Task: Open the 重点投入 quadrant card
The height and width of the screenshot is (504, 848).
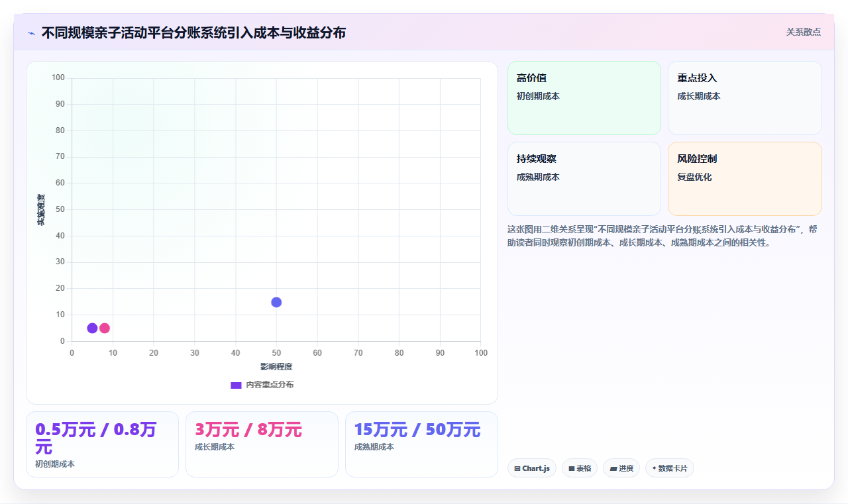Action: [x=745, y=98]
